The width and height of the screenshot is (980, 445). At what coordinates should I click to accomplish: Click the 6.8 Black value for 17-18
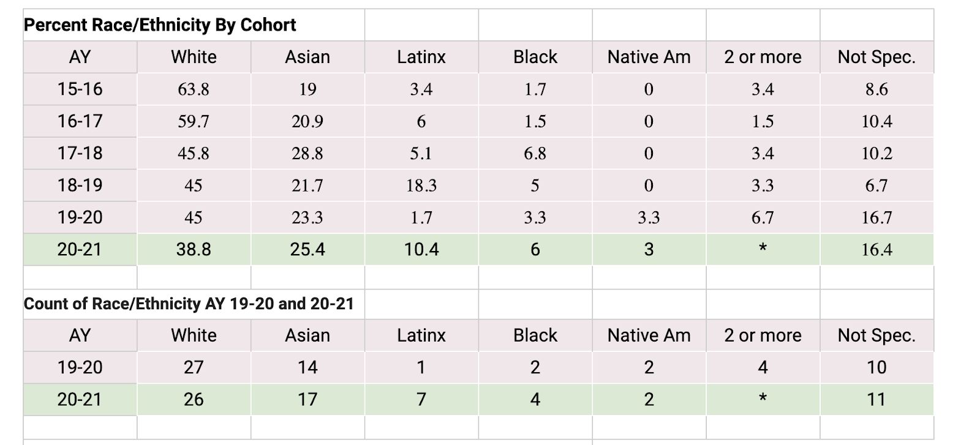click(x=535, y=154)
